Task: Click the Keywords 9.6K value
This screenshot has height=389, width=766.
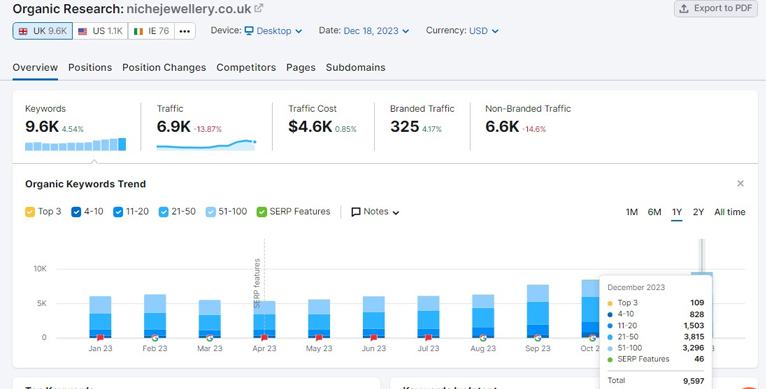Action: click(x=42, y=127)
